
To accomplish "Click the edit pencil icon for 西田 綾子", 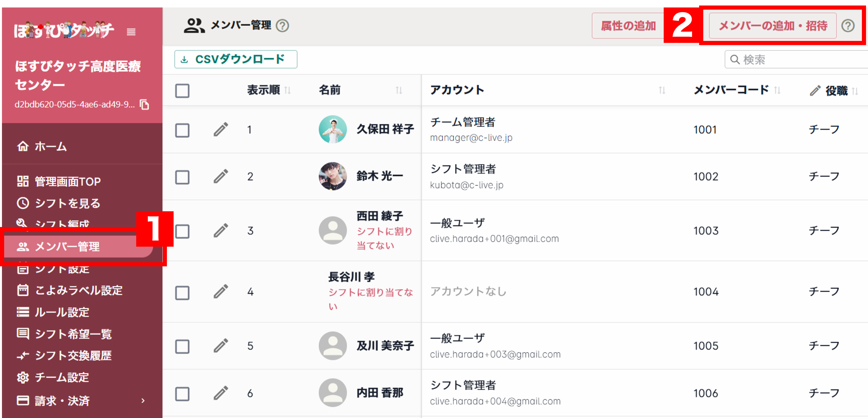I will coord(221,230).
